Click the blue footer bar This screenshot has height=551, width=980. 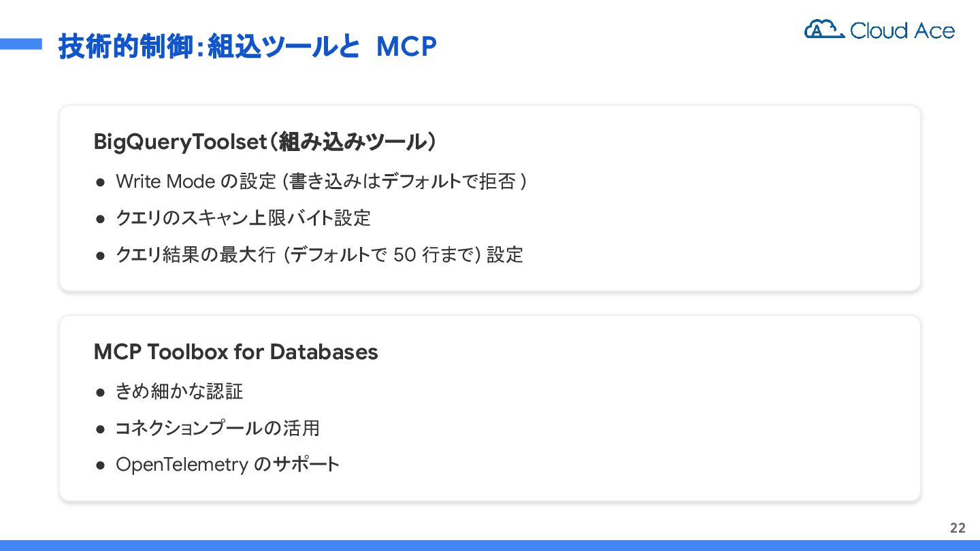[x=490, y=546]
